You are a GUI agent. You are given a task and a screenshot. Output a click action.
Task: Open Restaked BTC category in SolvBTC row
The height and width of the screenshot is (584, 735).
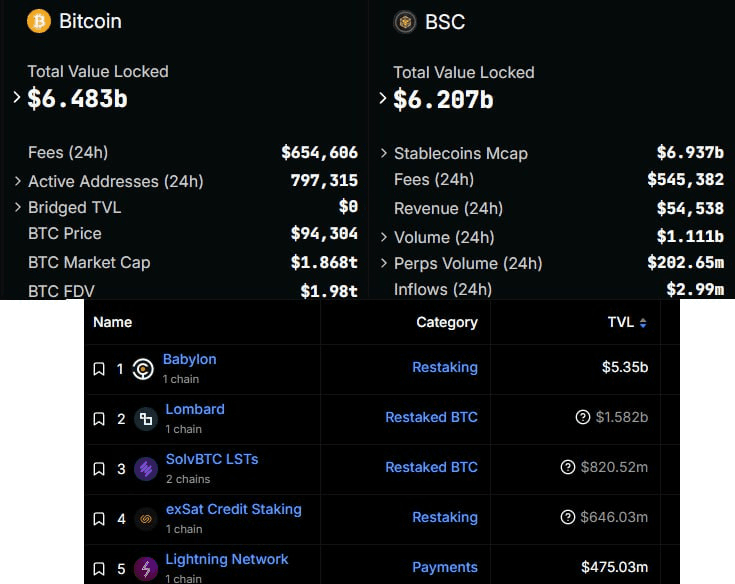[431, 467]
